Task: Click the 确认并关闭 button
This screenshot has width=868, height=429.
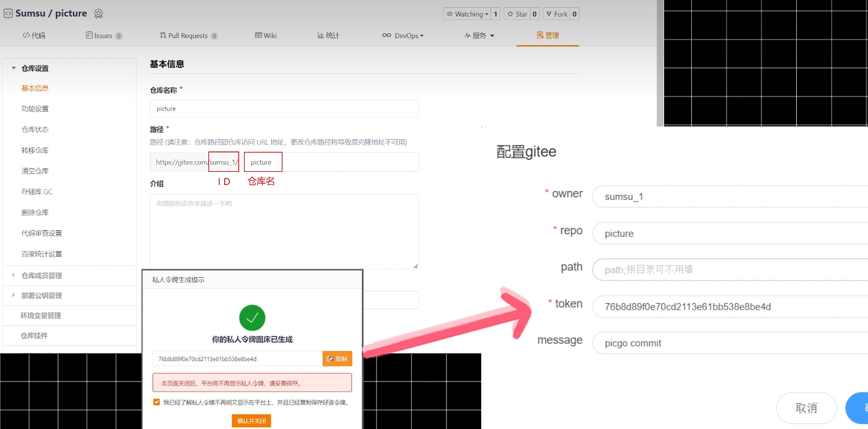Action: [x=251, y=421]
